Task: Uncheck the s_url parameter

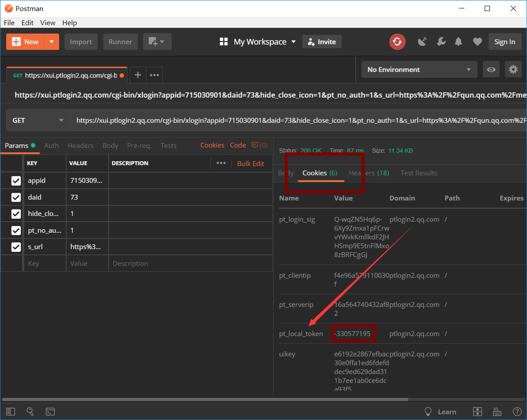Action: 16,247
